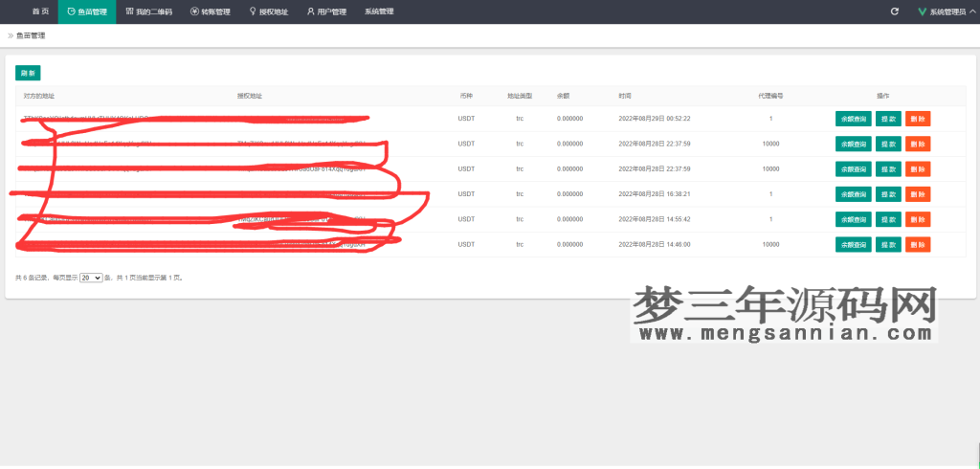This screenshot has width=980, height=469.
Task: Click 提款 for the 16:38:21 row
Action: pos(888,194)
